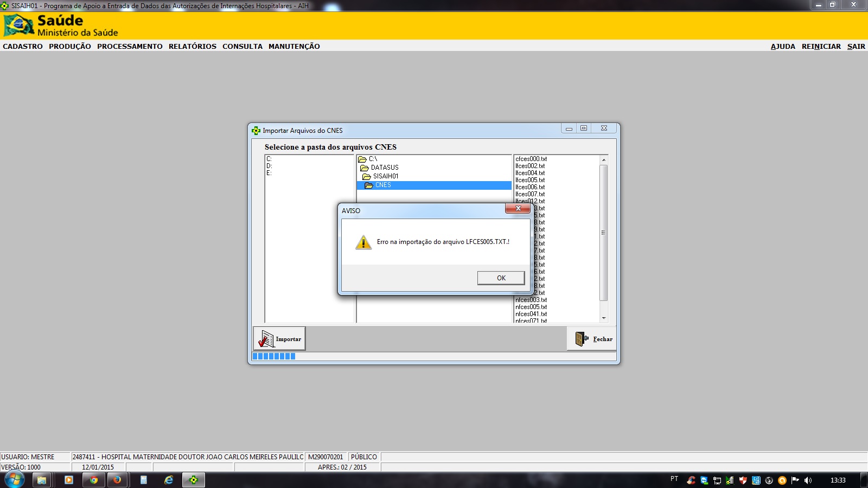868x488 pixels.
Task: Click the Fechar button with door icon
Action: click(x=592, y=339)
